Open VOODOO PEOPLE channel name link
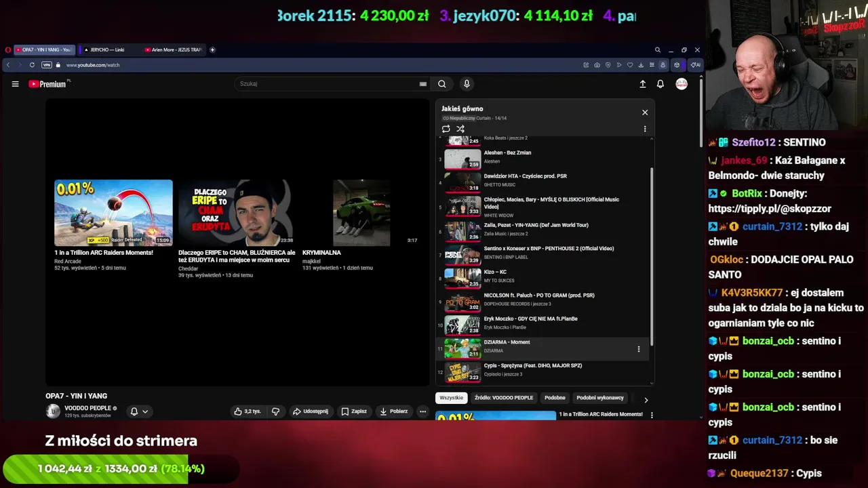The height and width of the screenshot is (488, 868). coord(87,408)
